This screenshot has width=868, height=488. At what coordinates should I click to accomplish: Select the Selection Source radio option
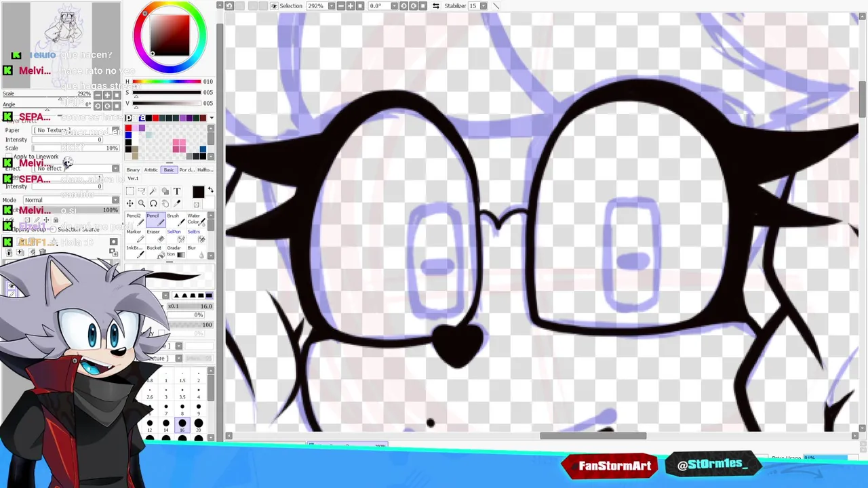[x=53, y=229]
